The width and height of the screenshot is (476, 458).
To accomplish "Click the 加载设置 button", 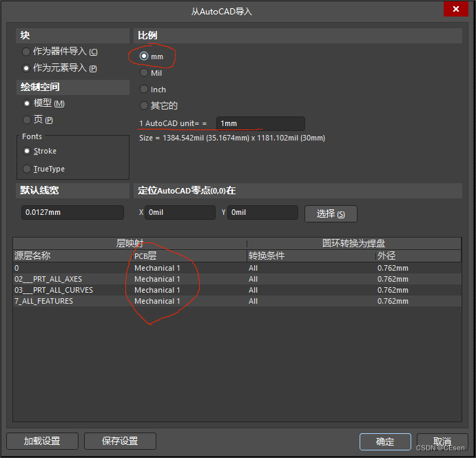I will point(42,441).
